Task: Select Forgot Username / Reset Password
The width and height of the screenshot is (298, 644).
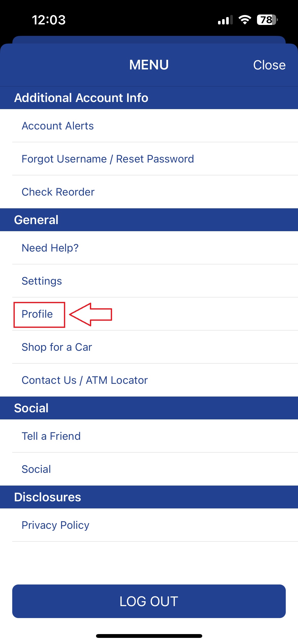Action: pyautogui.click(x=149, y=159)
